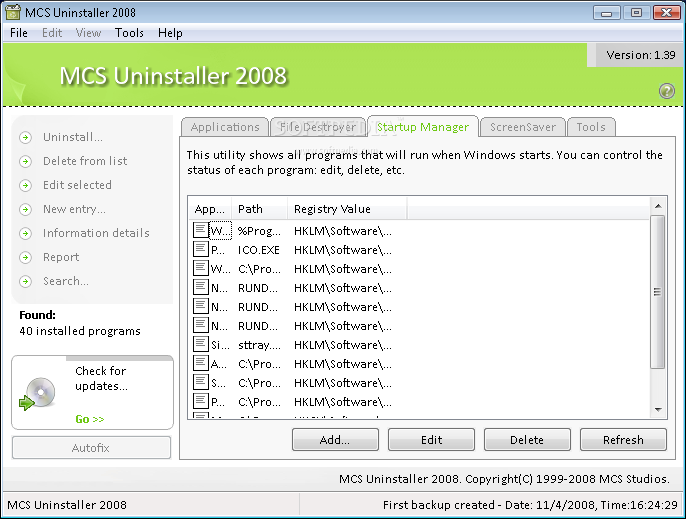Click the 40 installed programs text

tap(80, 331)
